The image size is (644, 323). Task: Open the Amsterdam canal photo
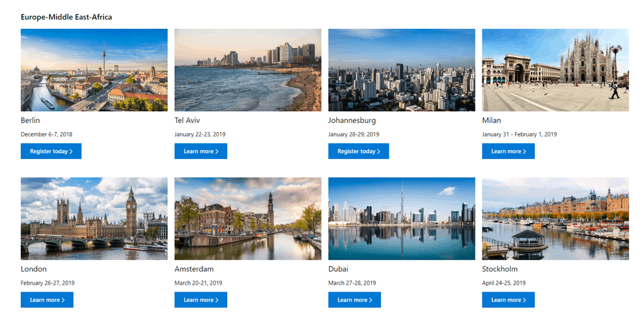248,218
